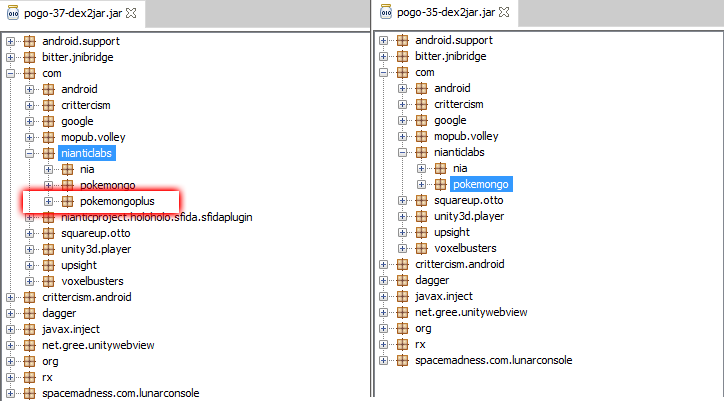Click the rx package icon in left panel
724x401 pixels.
click(x=29, y=377)
